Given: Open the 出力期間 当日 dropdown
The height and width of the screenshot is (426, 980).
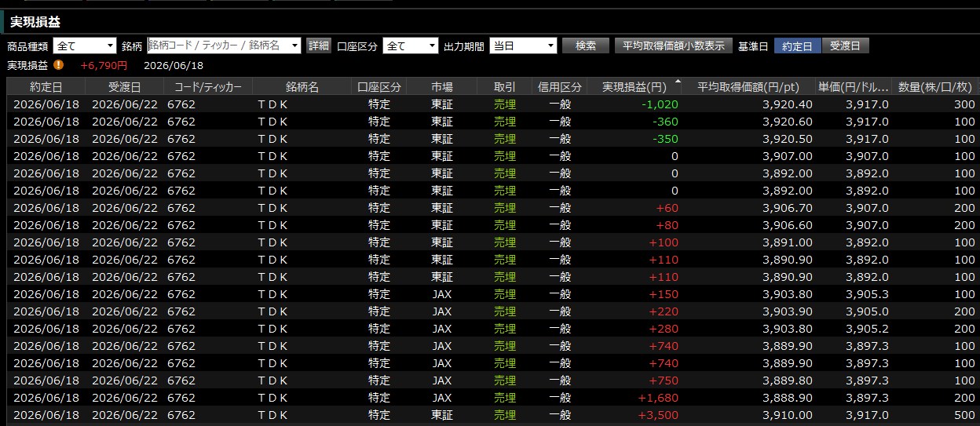Looking at the screenshot, I should tap(523, 46).
